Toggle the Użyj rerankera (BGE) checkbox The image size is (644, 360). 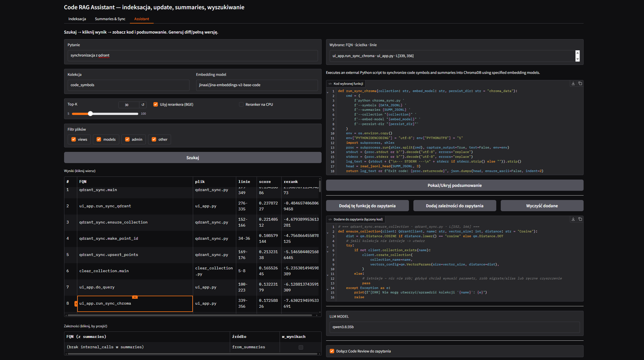pyautogui.click(x=156, y=104)
